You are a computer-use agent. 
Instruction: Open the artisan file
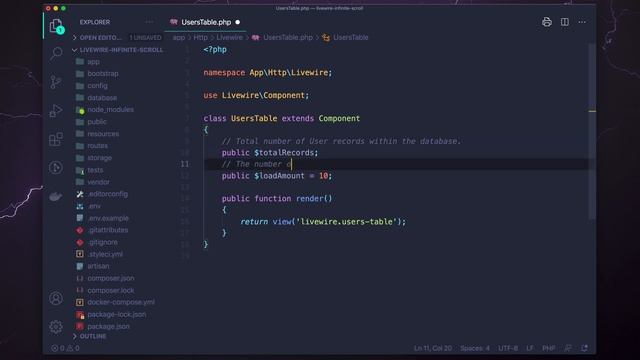pos(98,266)
